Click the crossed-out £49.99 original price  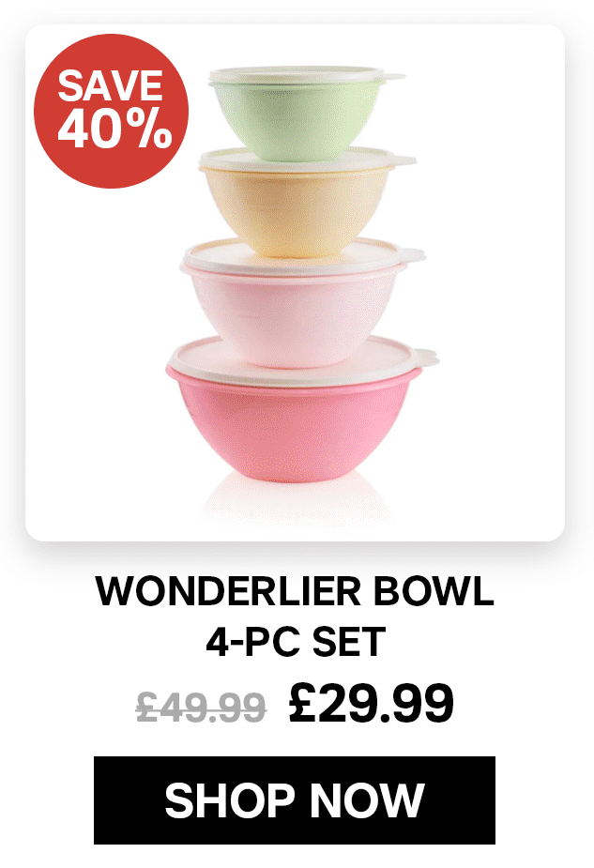pos(202,707)
